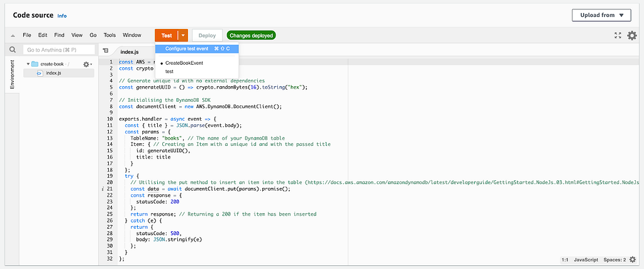This screenshot has height=269, width=644.
Task: Click the statusCode: 500 line
Action: (159, 233)
